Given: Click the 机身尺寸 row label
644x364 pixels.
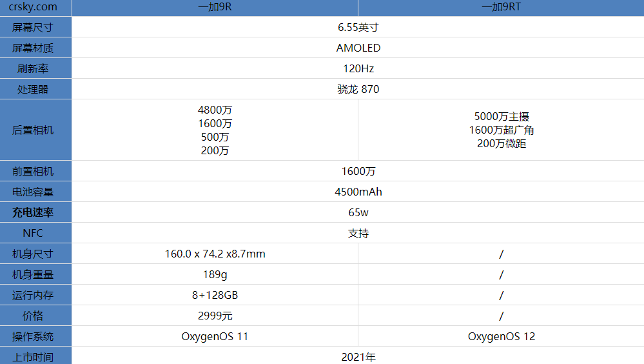Looking at the screenshot, I should [33, 254].
